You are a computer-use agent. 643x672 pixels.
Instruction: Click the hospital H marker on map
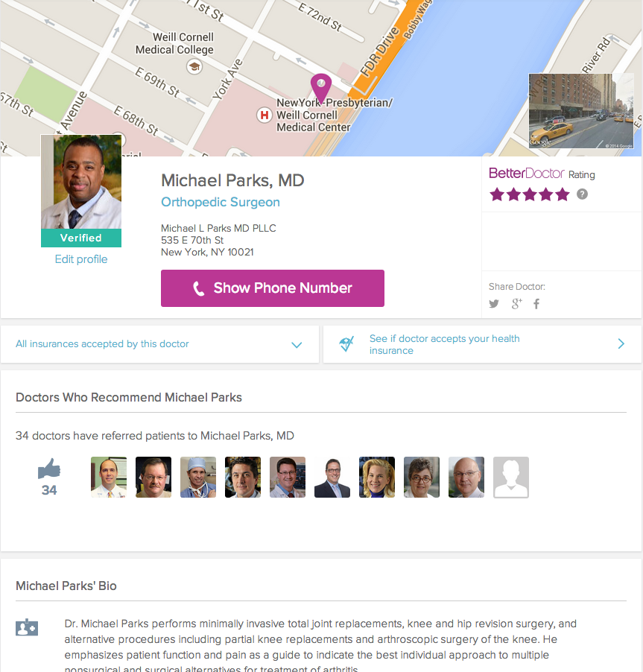click(x=263, y=115)
